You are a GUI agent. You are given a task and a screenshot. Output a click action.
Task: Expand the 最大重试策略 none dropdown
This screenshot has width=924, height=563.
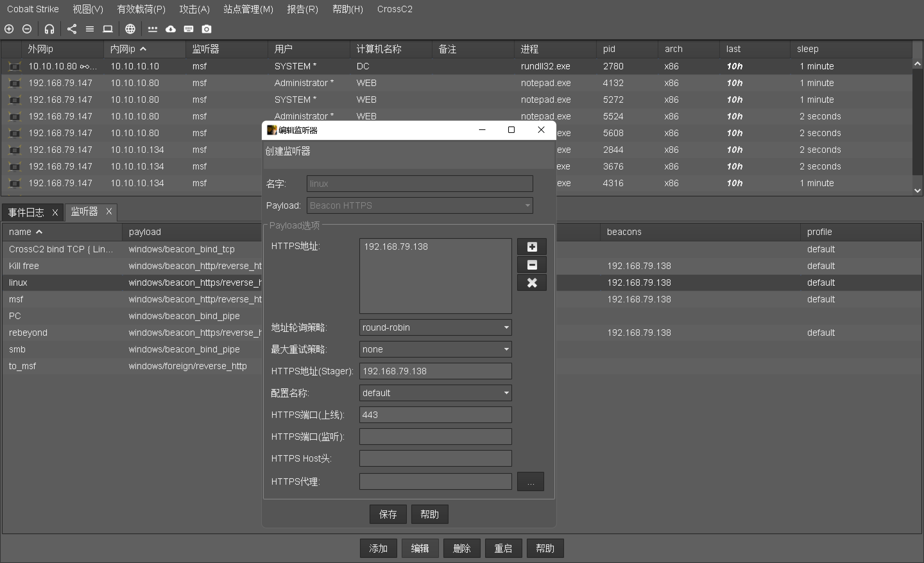point(435,349)
